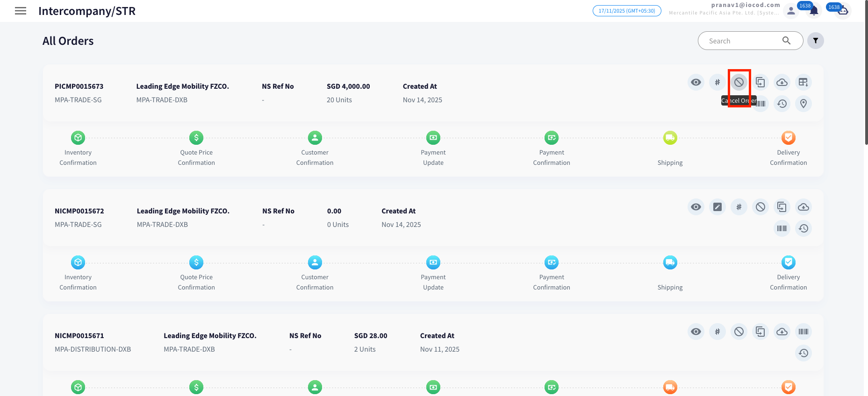Viewport: 868px width, 396px height.
Task: Click the copy order icon for NICMP0015671
Action: click(x=760, y=332)
